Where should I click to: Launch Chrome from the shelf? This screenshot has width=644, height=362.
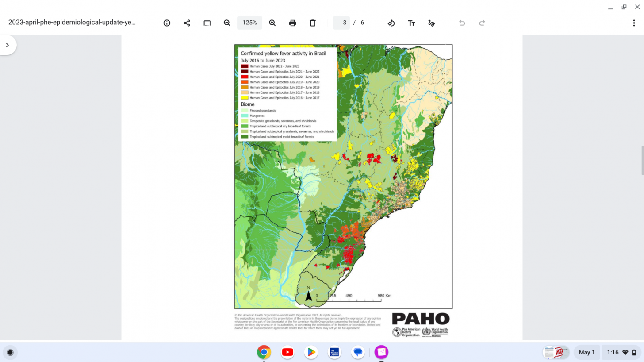click(x=264, y=352)
